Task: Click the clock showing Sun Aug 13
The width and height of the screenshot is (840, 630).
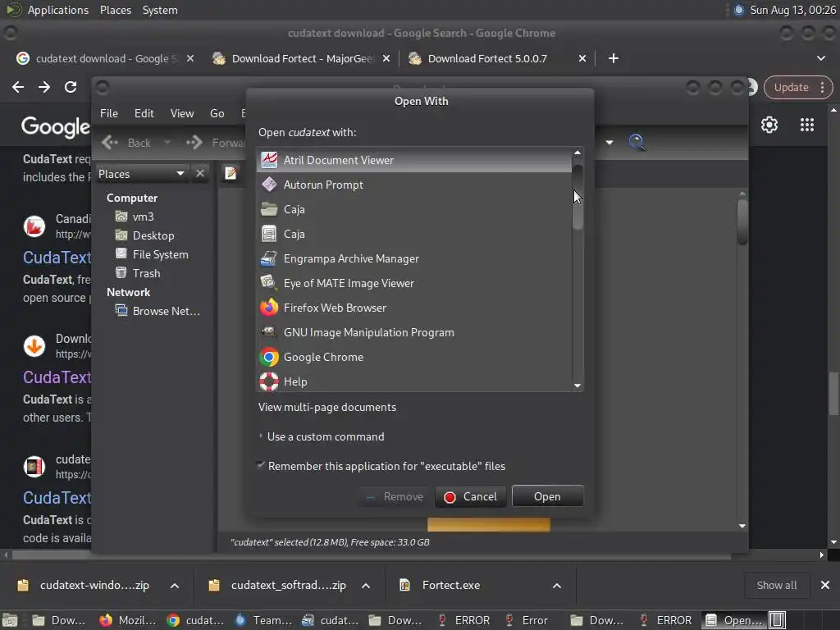Action: [793, 10]
